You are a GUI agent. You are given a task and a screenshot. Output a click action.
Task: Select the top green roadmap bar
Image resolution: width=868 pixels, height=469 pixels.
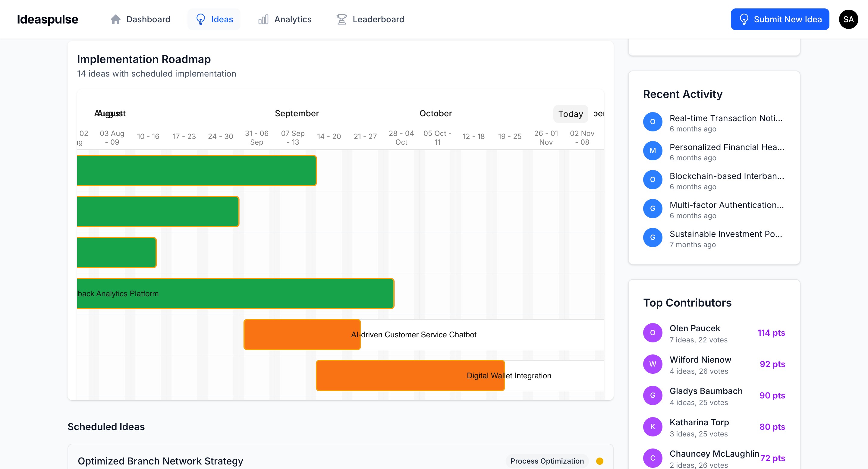(x=197, y=171)
